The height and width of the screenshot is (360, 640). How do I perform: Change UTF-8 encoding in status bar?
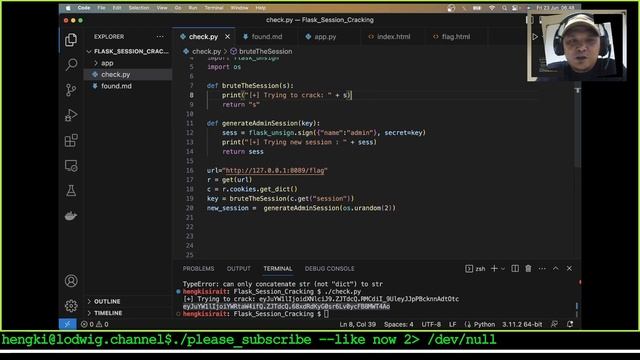(431, 324)
